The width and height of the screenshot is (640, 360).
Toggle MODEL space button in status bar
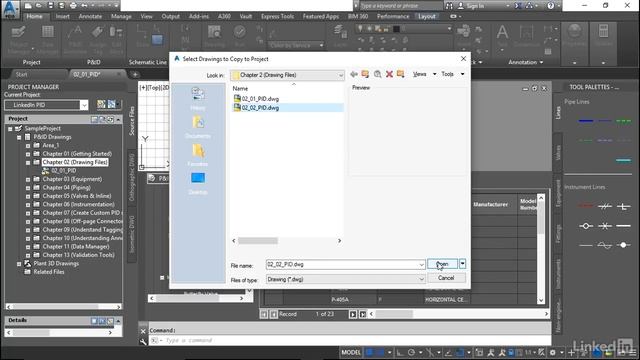point(351,352)
